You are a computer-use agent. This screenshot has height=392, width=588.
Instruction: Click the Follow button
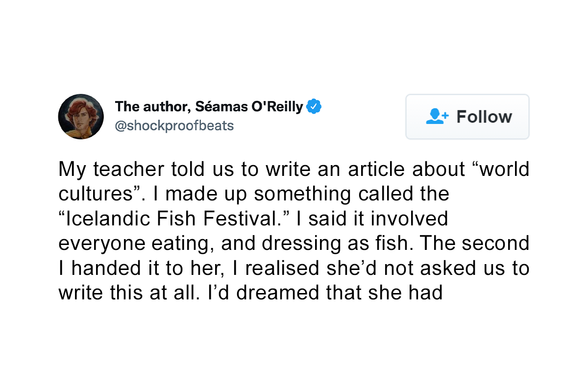click(x=467, y=117)
